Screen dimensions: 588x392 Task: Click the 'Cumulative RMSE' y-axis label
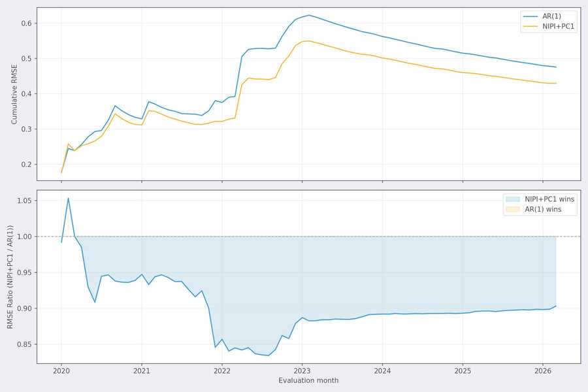[14, 94]
